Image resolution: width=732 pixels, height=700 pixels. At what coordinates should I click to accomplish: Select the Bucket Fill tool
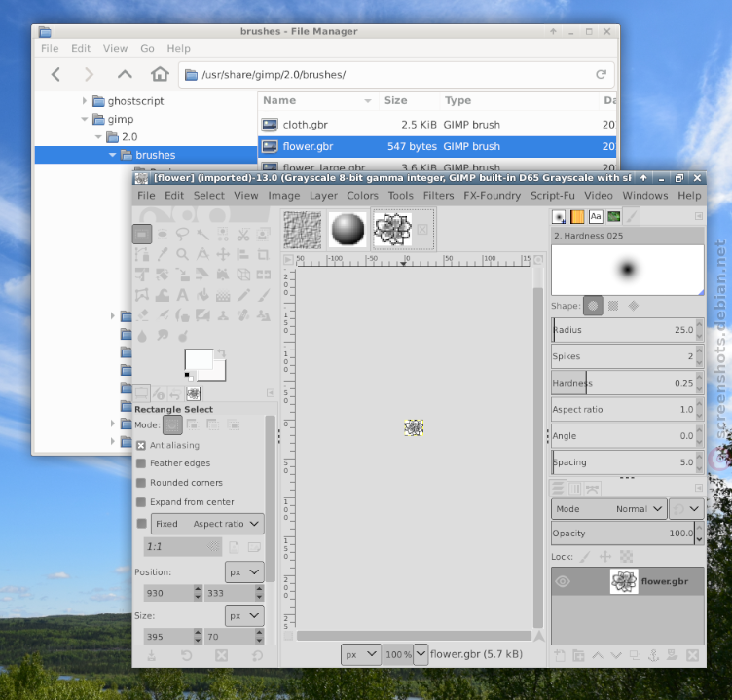(x=202, y=295)
